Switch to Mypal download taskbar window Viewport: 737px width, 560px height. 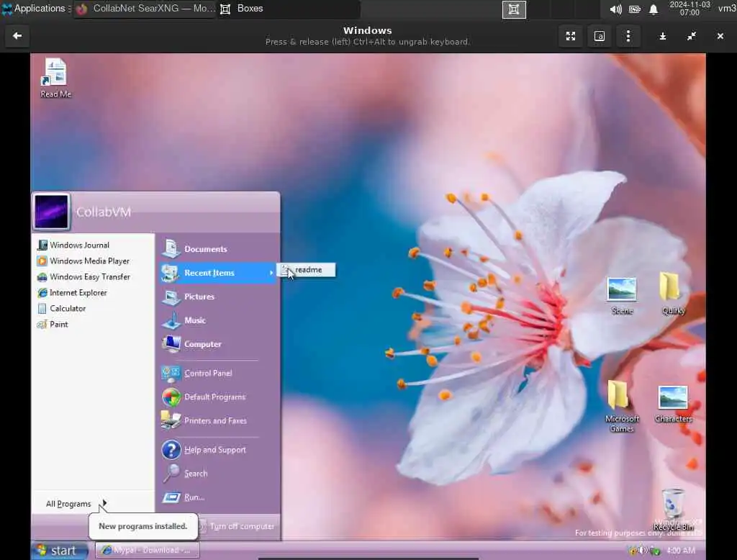(147, 550)
